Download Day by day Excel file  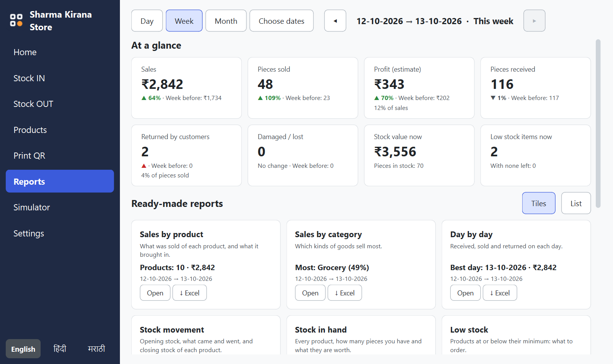(x=500, y=293)
